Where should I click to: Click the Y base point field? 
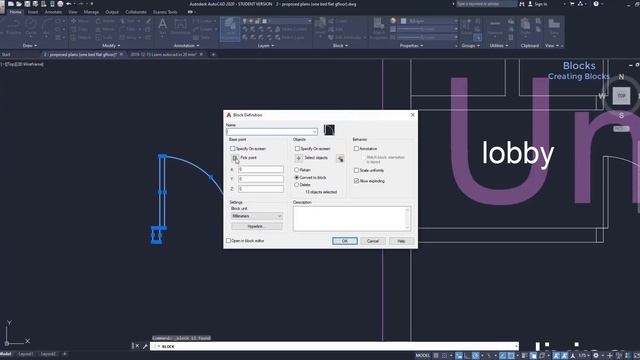click(x=260, y=179)
